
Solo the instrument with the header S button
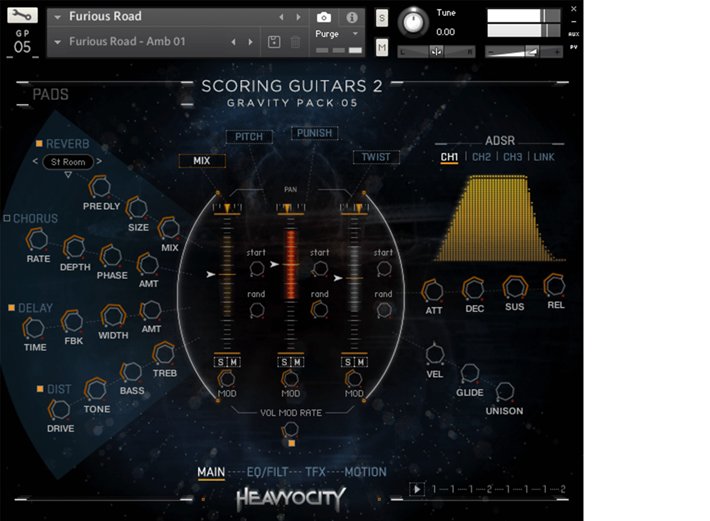[382, 18]
